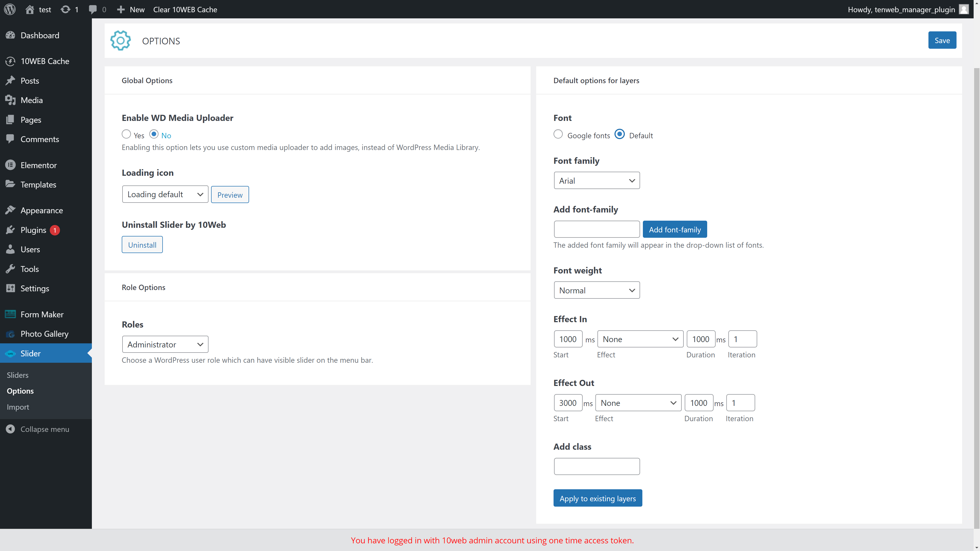This screenshot has width=980, height=551.
Task: Click the Posts pushpin icon
Action: point(10,80)
